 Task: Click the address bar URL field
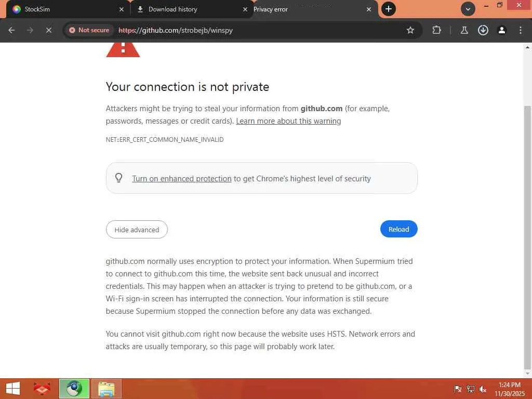pyautogui.click(x=260, y=30)
